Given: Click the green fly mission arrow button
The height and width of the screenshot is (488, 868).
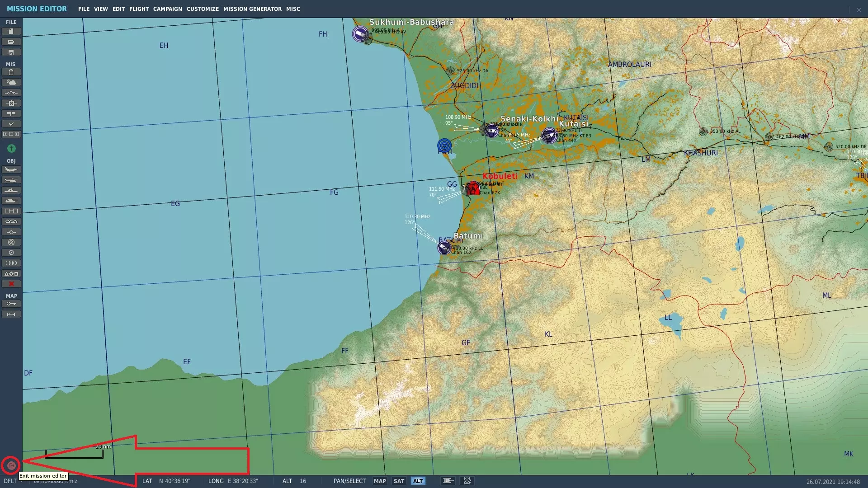Looking at the screenshot, I should [11, 148].
